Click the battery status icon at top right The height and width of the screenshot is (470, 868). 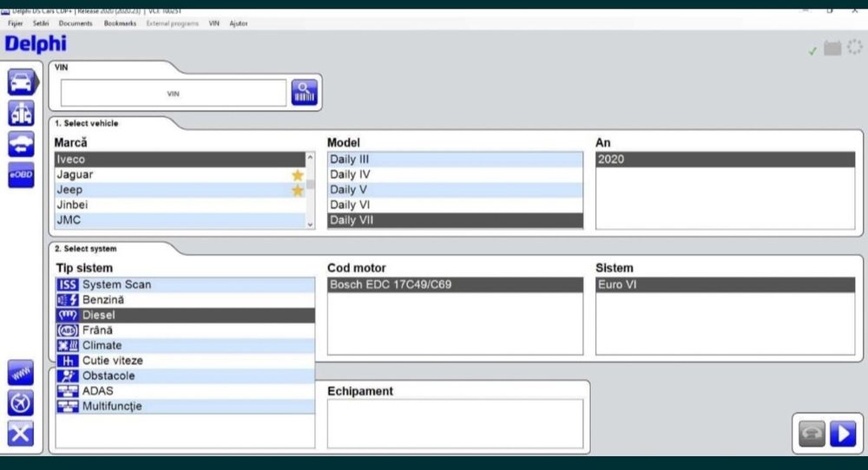(832, 48)
